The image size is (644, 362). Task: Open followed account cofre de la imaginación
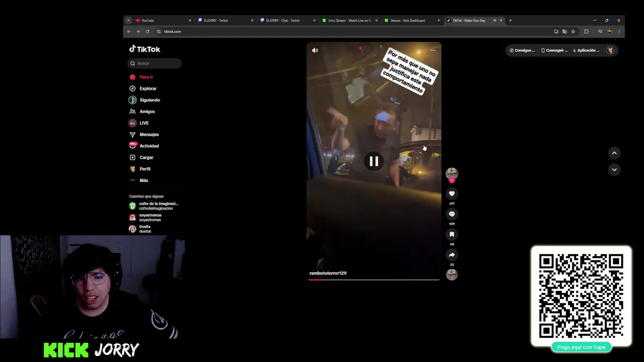point(153,206)
